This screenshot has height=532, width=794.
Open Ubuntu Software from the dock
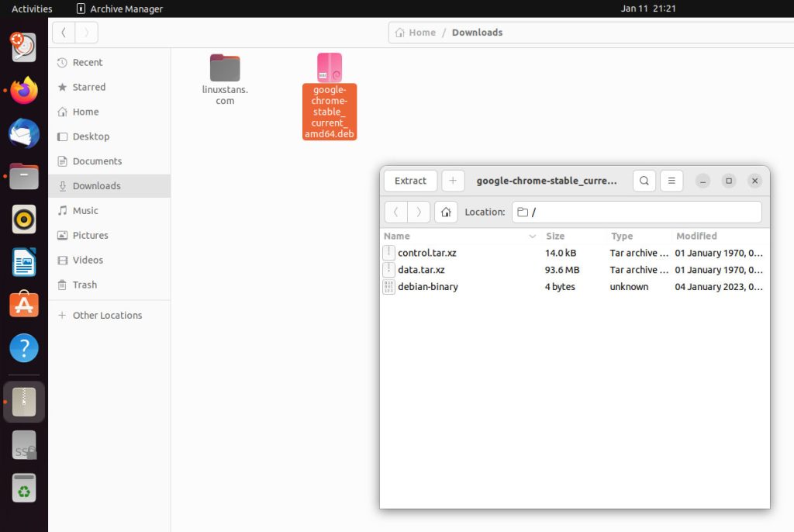[23, 305]
